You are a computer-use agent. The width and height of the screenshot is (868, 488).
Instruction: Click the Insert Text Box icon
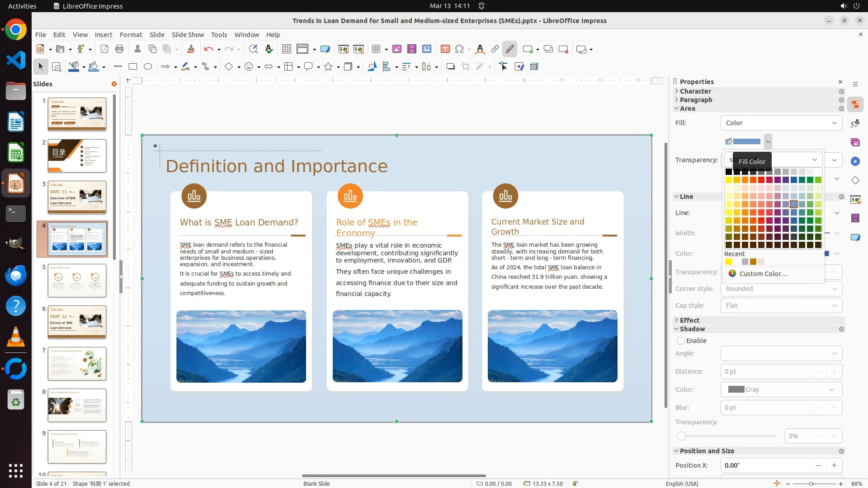(x=445, y=49)
